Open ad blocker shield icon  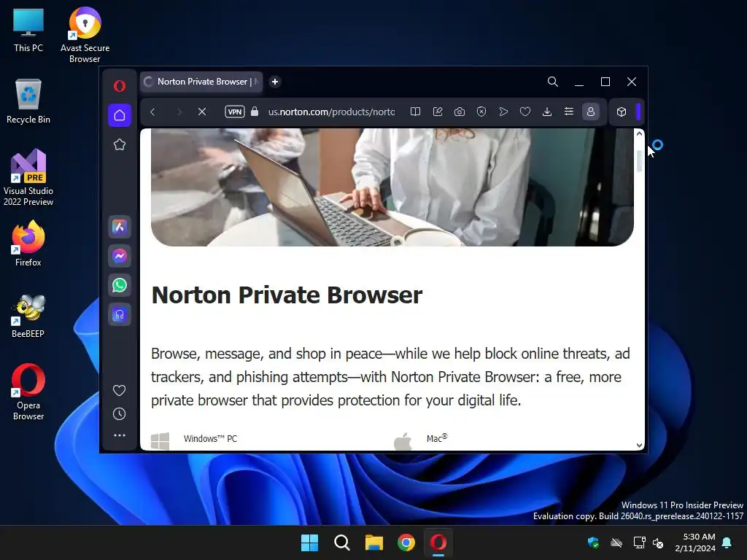click(481, 112)
